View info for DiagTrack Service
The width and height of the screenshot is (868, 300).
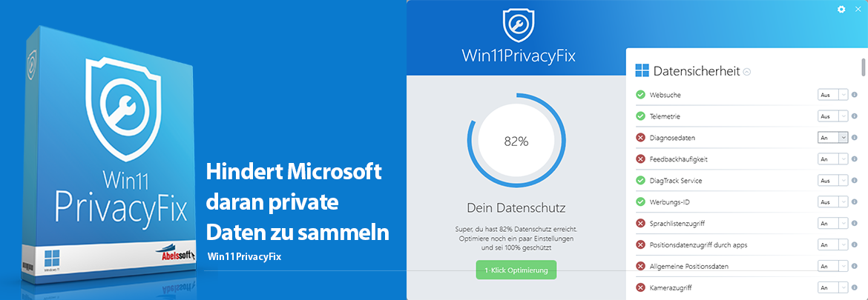click(x=855, y=180)
